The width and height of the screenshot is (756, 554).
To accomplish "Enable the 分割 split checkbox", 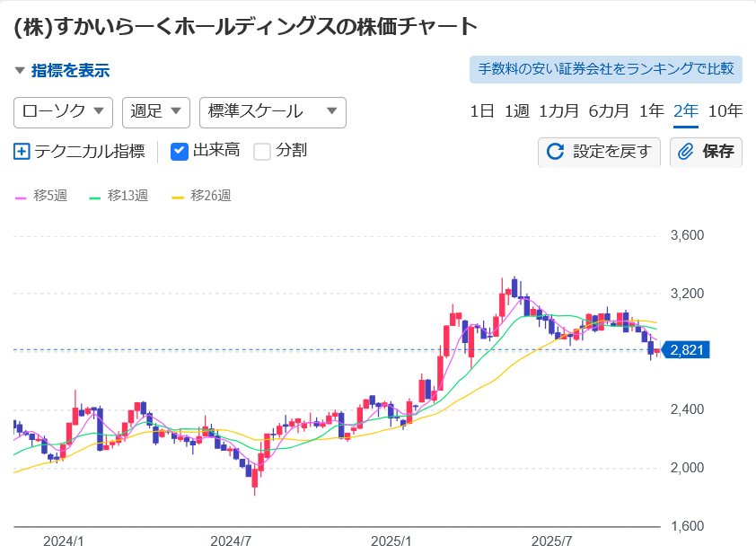I will tap(262, 151).
